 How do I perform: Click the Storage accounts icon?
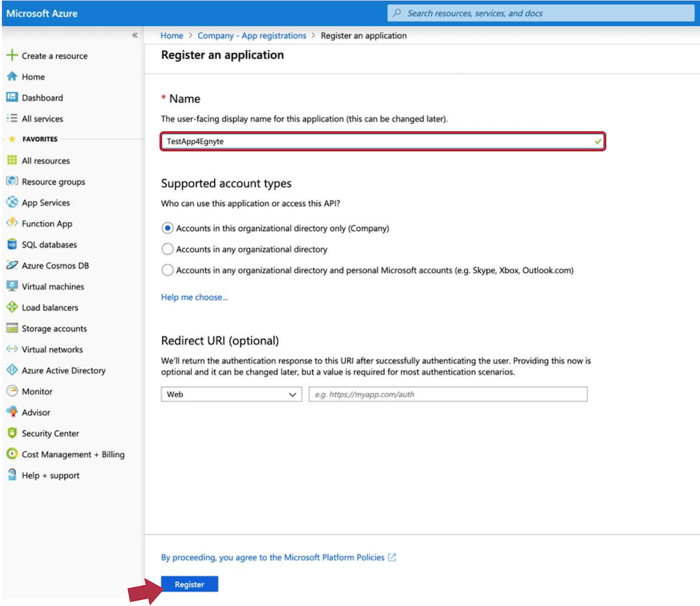(12, 328)
